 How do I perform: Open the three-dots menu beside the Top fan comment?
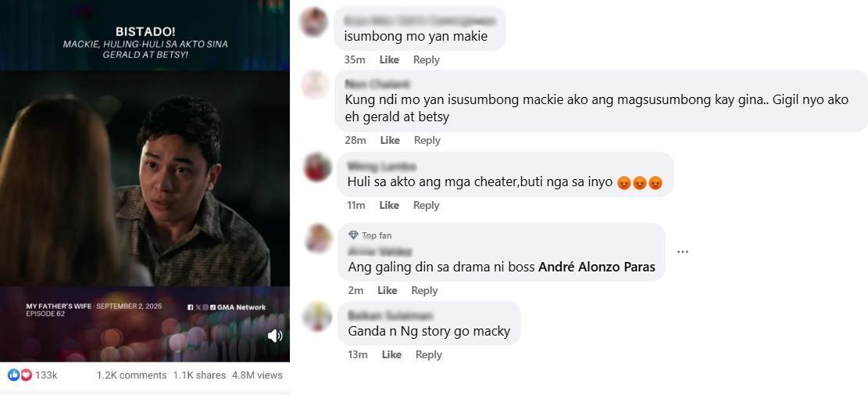coord(683,252)
